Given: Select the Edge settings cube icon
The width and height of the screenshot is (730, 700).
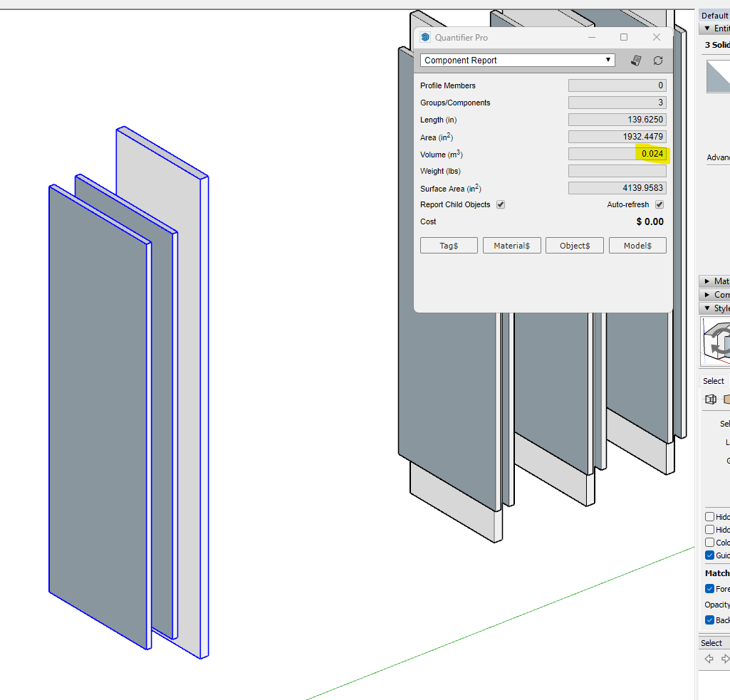Looking at the screenshot, I should point(711,399).
